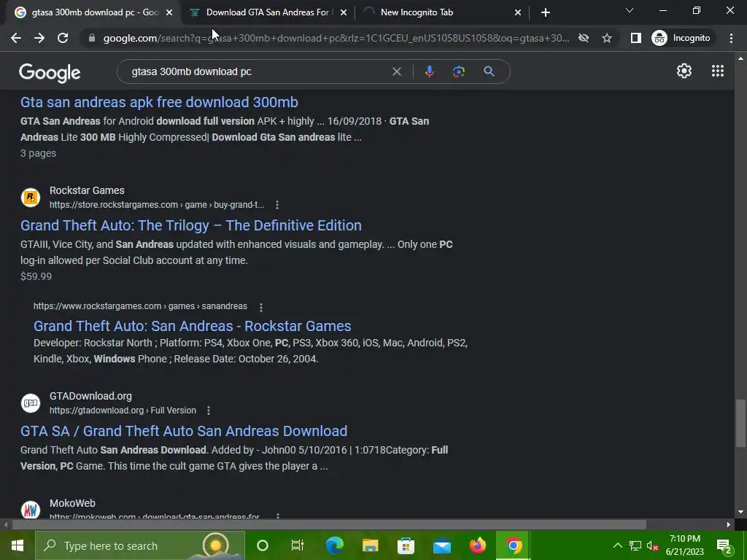Open network status tray icon
The height and width of the screenshot is (560, 747).
(635, 545)
